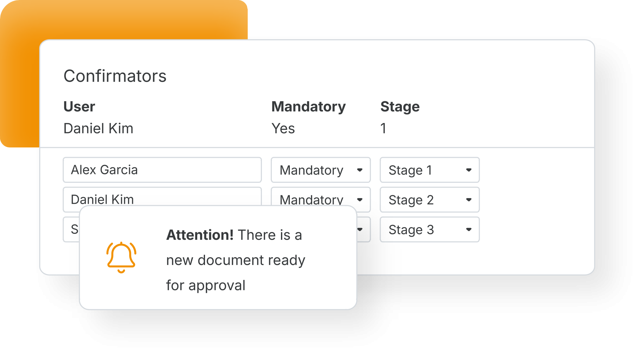
Task: Open the Stage 1 dropdown
Action: coord(430,170)
